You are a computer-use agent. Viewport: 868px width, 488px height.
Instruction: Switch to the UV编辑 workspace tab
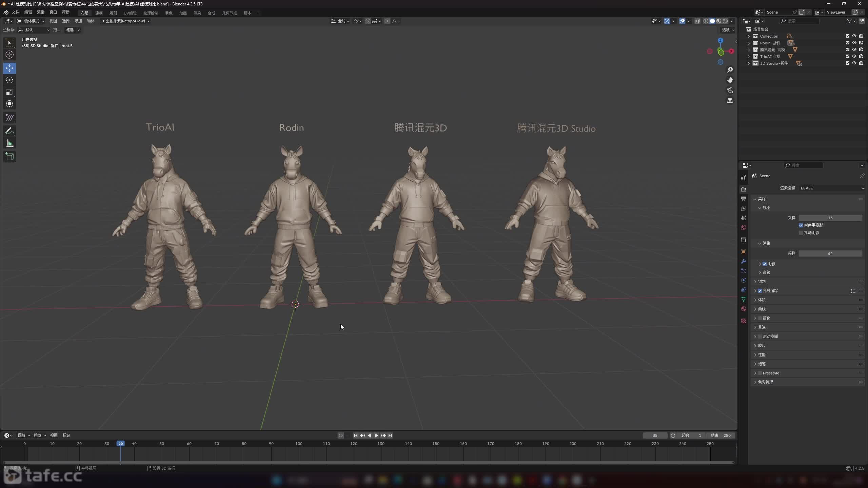(x=130, y=13)
